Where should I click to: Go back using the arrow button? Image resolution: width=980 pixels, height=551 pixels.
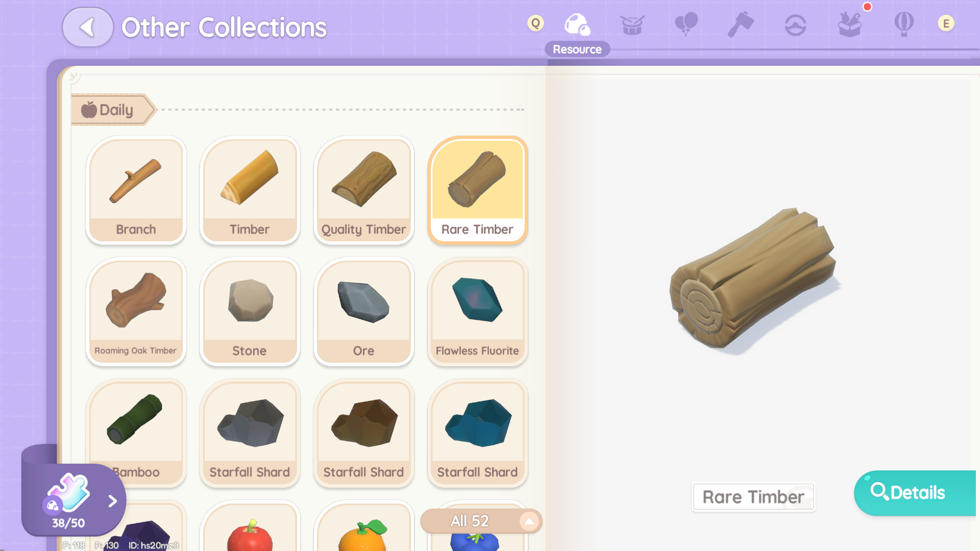tap(87, 27)
